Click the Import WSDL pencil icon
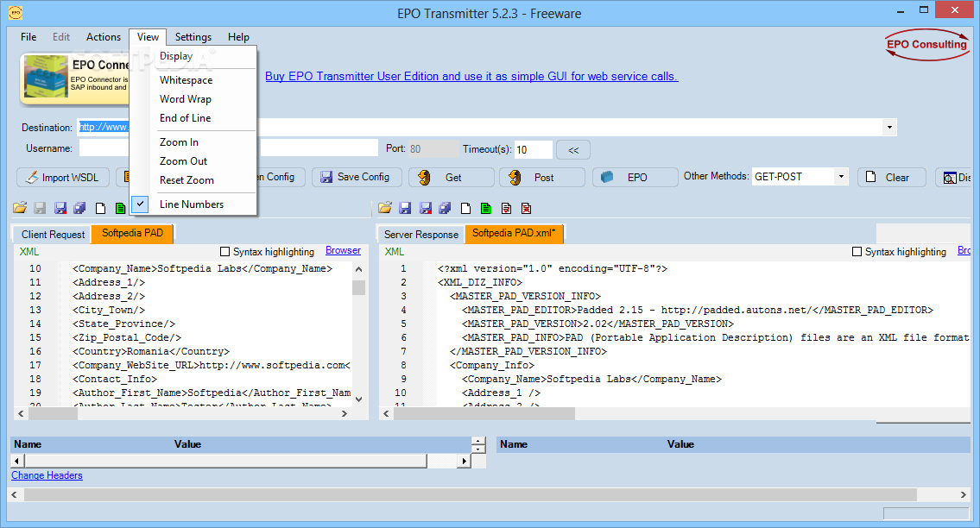This screenshot has width=980, height=528. (31, 178)
